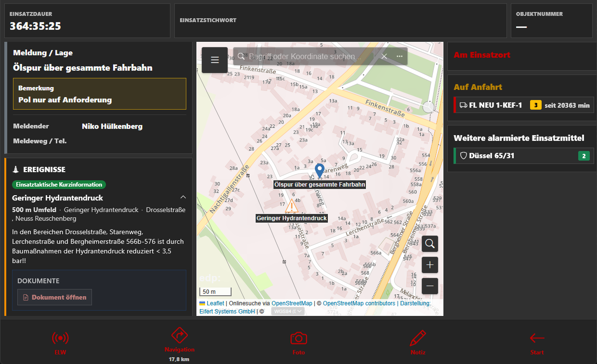Select the FL NEU 1-KEF-1 vehicle entry
This screenshot has height=364, width=597.
[x=524, y=105]
